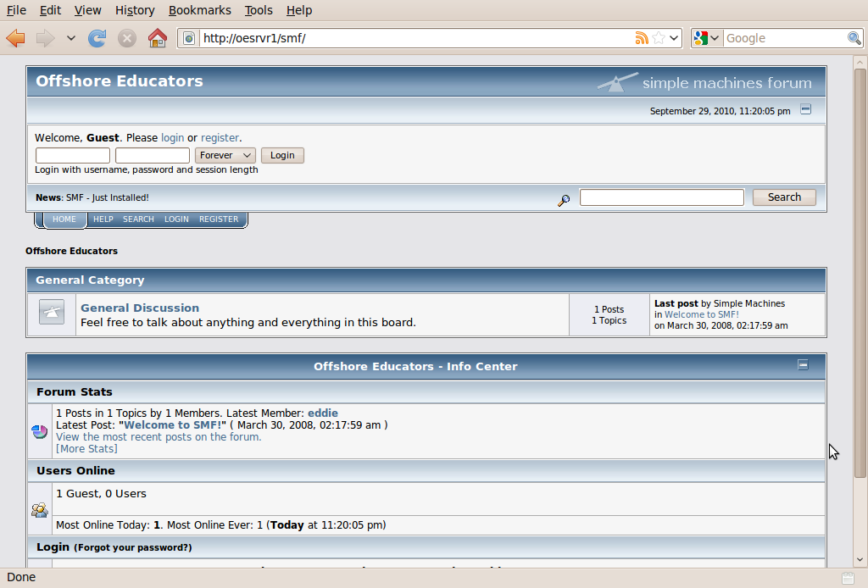This screenshot has height=588, width=868.
Task: Open the Forever session length dropdown
Action: [225, 155]
